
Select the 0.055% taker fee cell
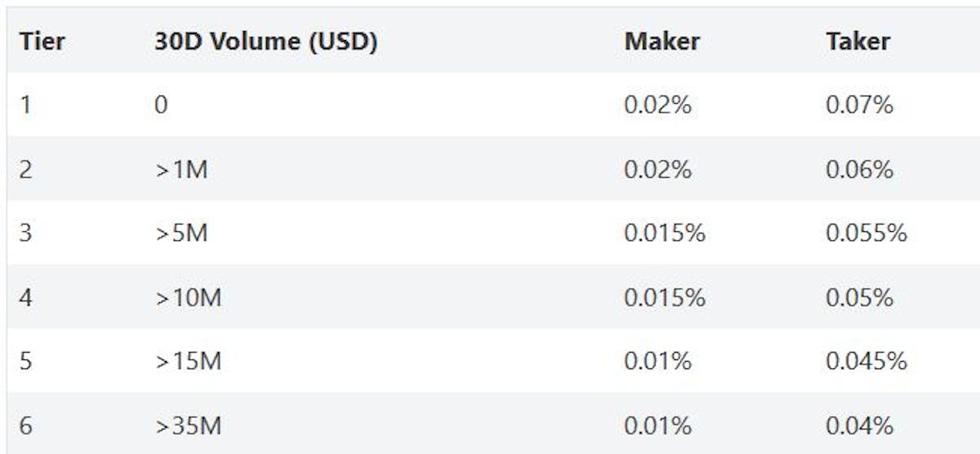[x=866, y=234]
